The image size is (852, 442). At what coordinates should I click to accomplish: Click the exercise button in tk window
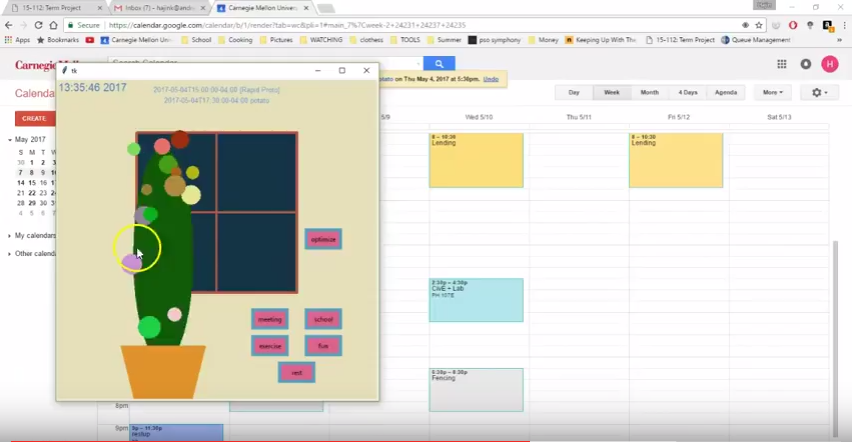270,346
